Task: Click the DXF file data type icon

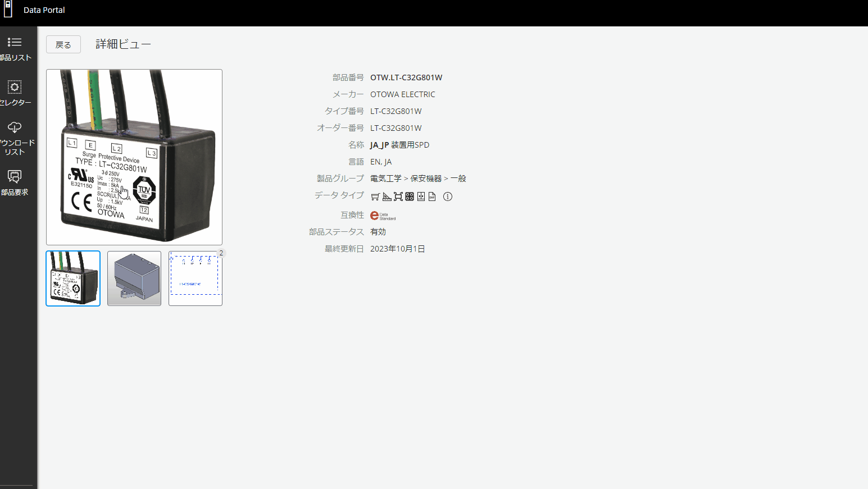Action: tap(432, 196)
